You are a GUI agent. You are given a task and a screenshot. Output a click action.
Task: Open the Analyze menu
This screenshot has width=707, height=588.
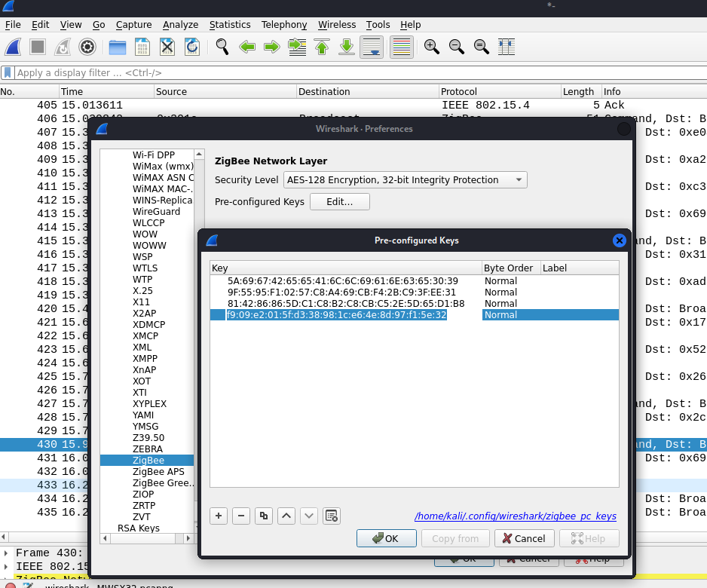coord(180,25)
